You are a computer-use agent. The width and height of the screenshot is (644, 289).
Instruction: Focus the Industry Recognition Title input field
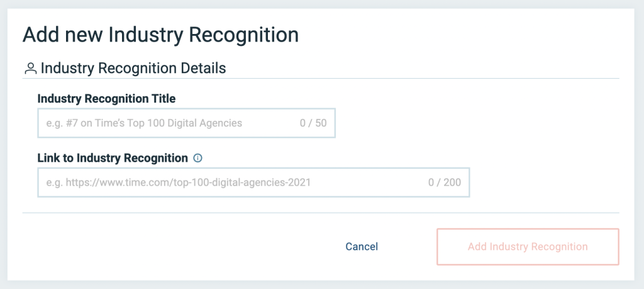click(186, 123)
